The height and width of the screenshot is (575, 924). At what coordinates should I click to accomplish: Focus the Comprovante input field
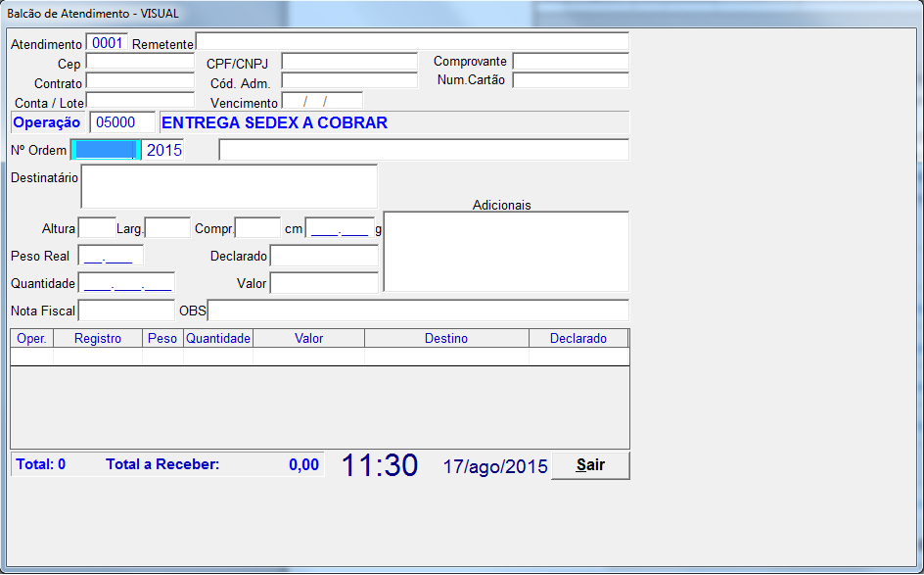(x=571, y=62)
